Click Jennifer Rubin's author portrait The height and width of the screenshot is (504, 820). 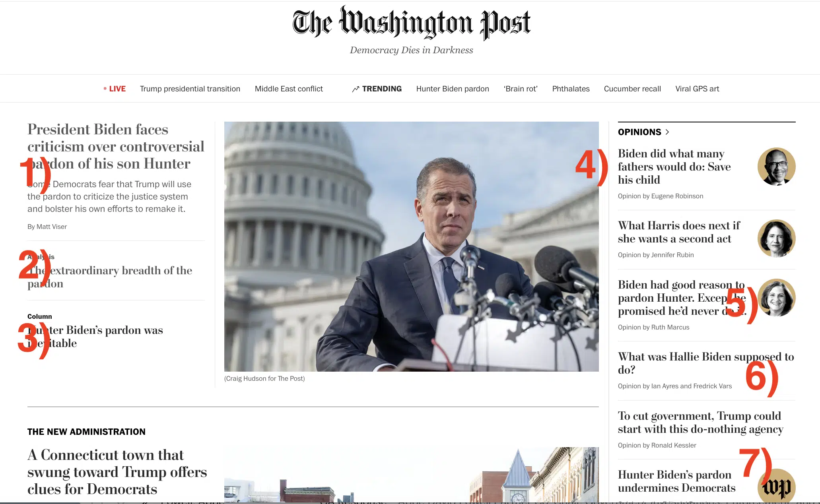776,238
